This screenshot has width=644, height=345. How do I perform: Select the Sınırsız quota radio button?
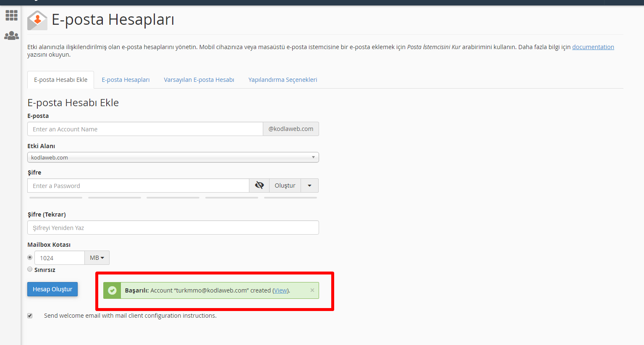[x=30, y=269]
